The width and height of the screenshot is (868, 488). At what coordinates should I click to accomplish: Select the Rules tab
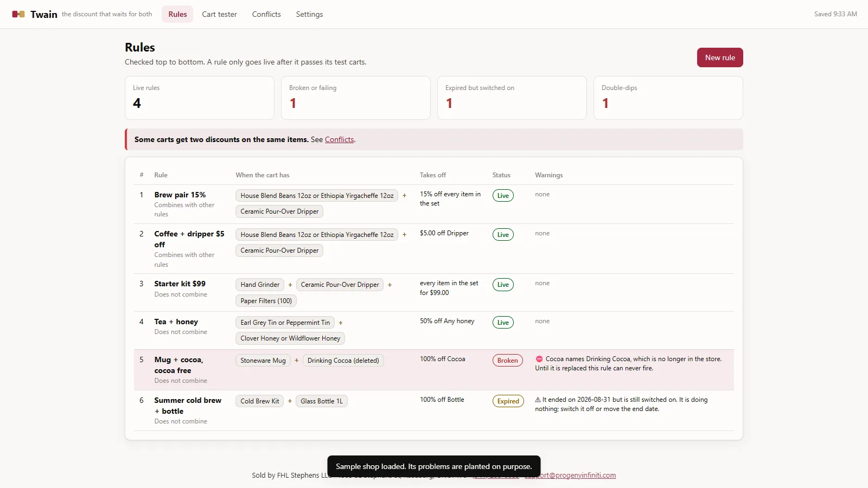pyautogui.click(x=177, y=14)
